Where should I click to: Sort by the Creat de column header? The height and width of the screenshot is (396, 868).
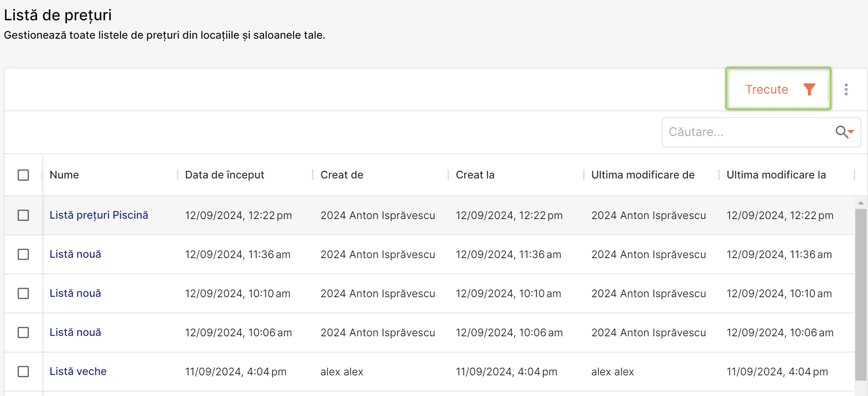[x=342, y=175]
